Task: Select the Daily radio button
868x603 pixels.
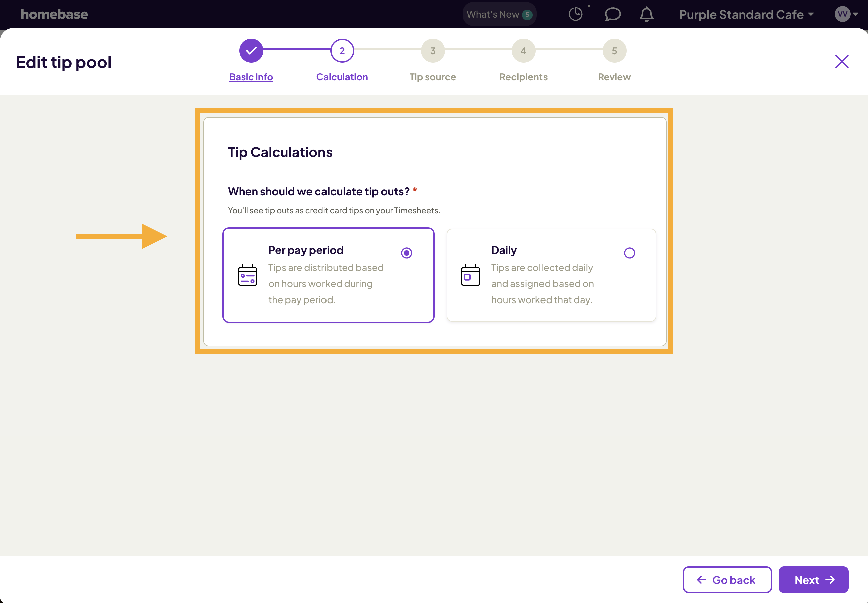Action: click(x=629, y=253)
